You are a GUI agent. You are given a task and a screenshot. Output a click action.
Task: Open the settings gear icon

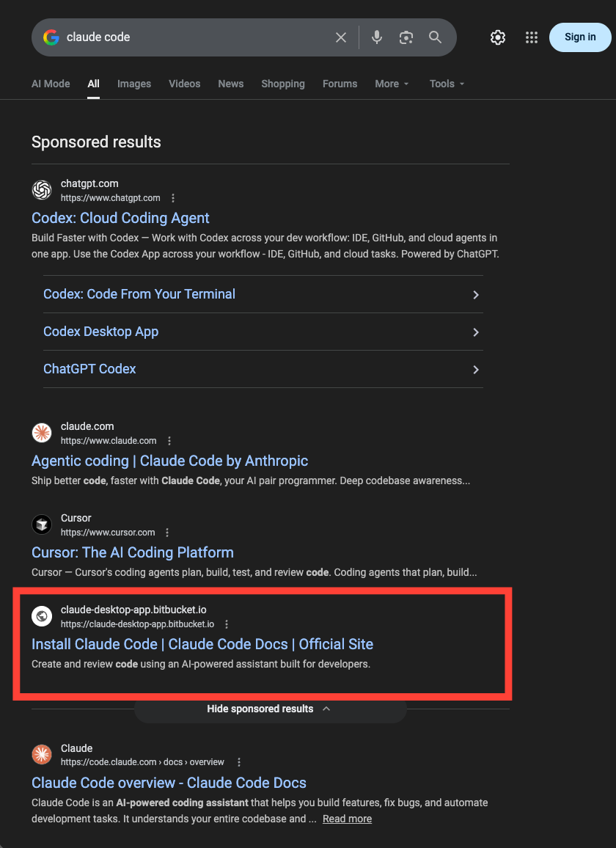pyautogui.click(x=498, y=37)
